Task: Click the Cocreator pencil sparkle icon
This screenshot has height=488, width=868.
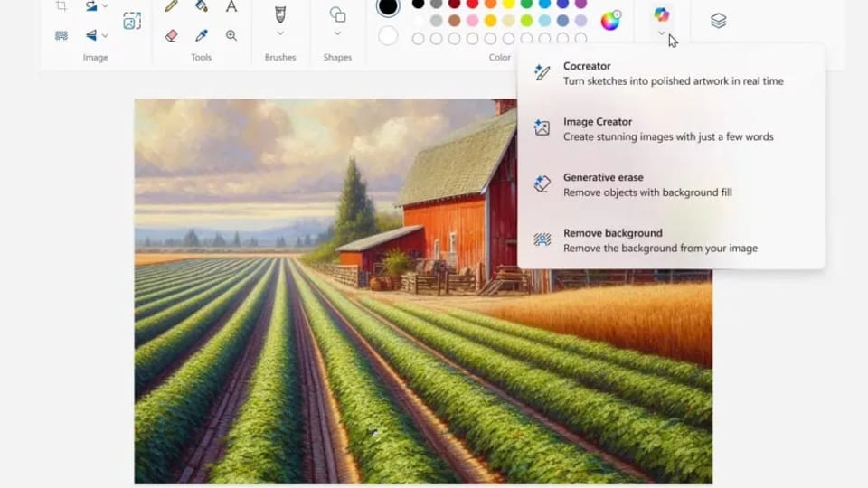Action: click(542, 72)
